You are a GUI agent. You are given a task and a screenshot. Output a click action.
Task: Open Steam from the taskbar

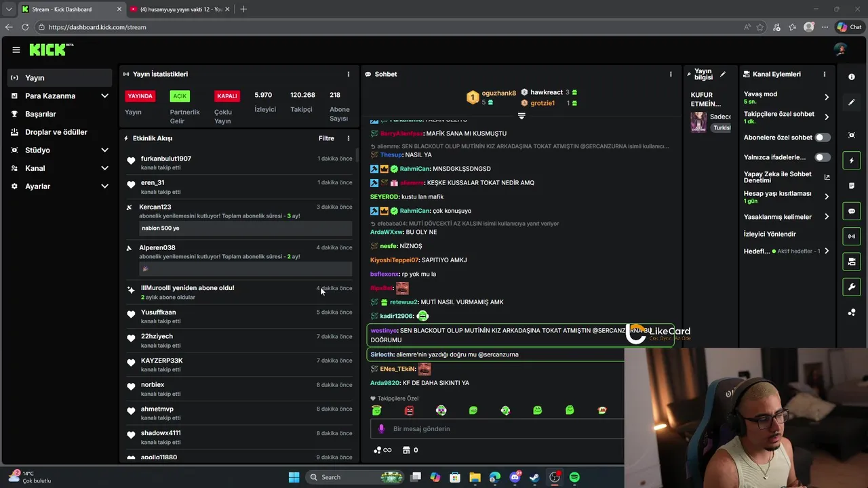tap(534, 477)
